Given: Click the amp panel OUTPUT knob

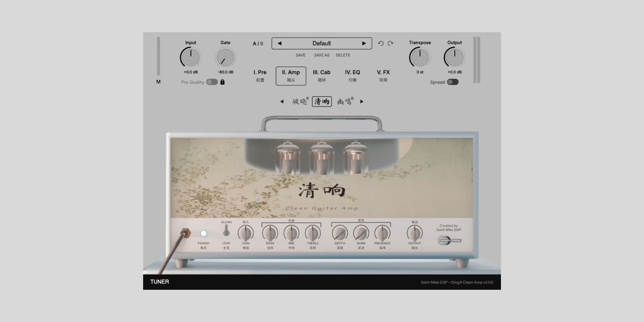Looking at the screenshot, I should pyautogui.click(x=414, y=233).
